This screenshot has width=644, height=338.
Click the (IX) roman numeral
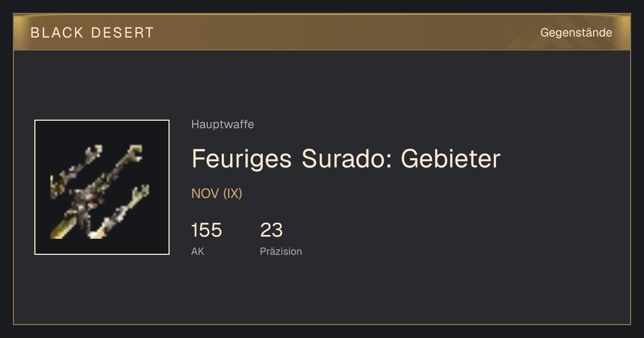pyautogui.click(x=233, y=194)
